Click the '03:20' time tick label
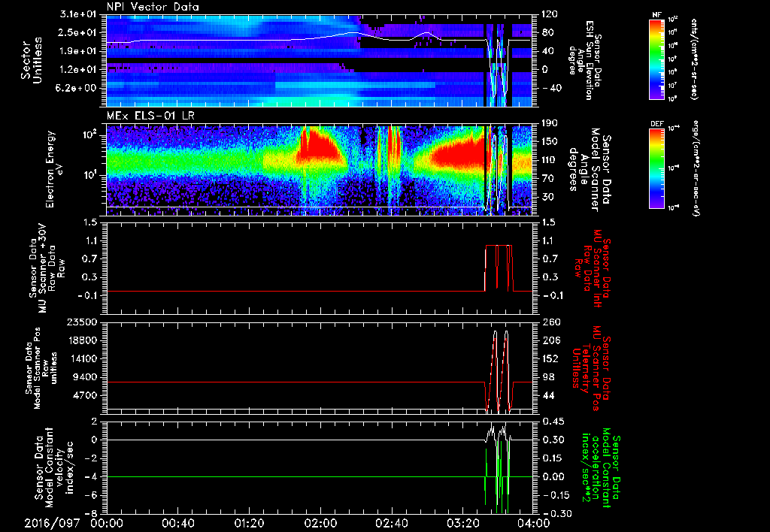The height and width of the screenshot is (532, 770). pyautogui.click(x=462, y=523)
